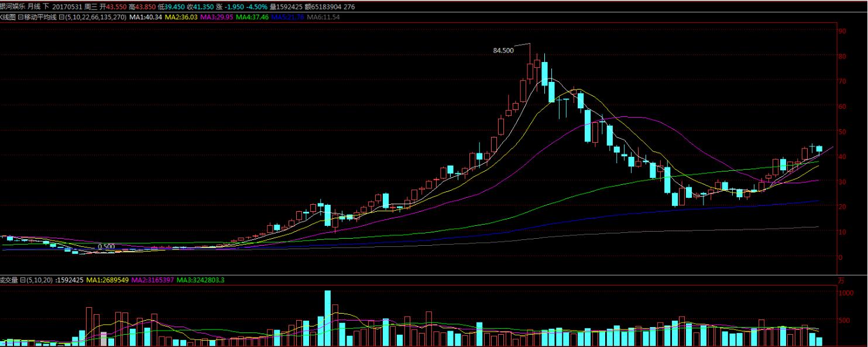868x347 pixels.
Task: Click the 50 mark on price axis
Action: pos(842,132)
